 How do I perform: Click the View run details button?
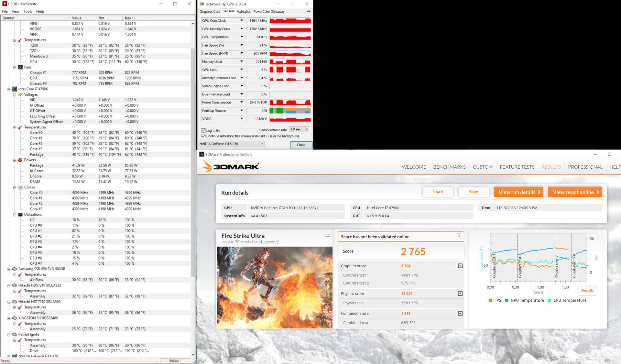click(518, 192)
